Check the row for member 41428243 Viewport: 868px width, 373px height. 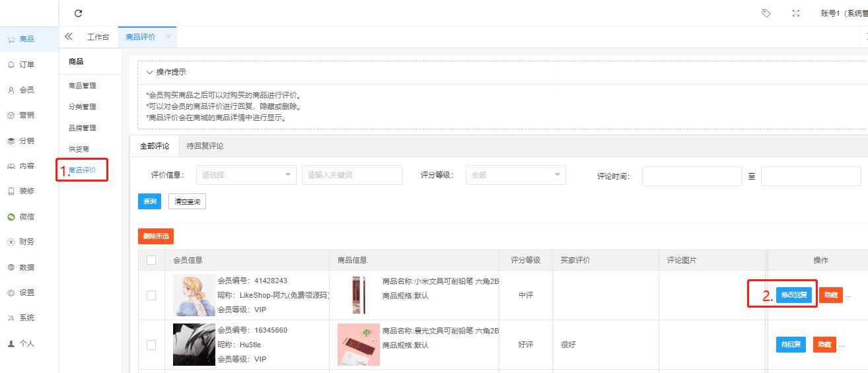click(x=151, y=295)
